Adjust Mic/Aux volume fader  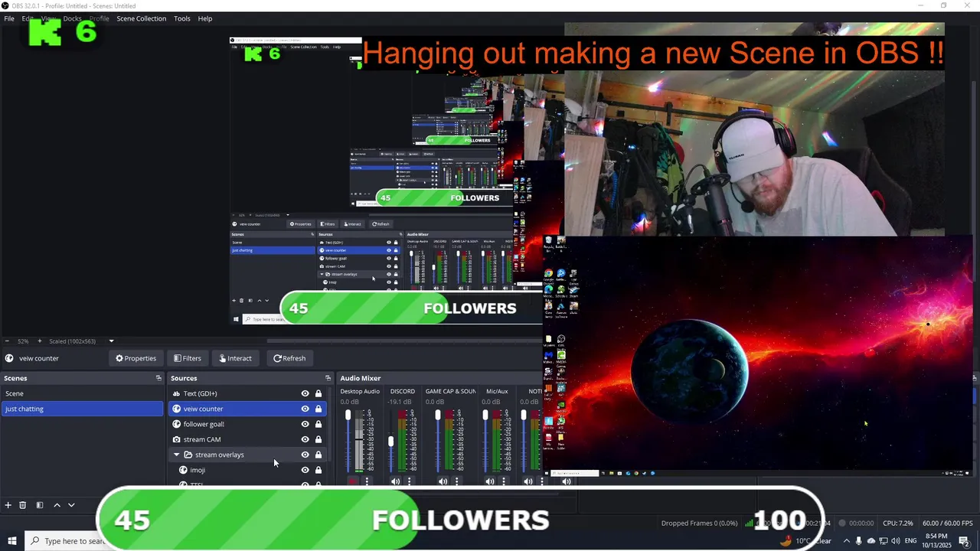485,415
